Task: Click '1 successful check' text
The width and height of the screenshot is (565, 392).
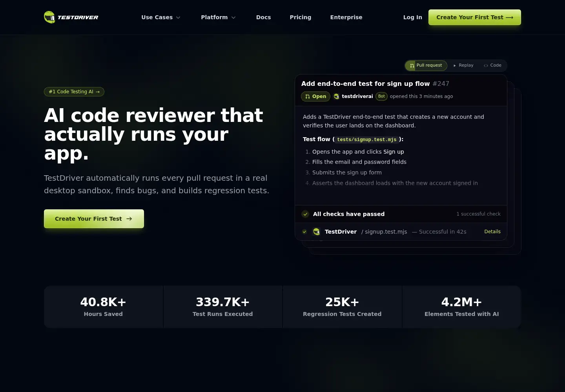Action: click(x=478, y=214)
